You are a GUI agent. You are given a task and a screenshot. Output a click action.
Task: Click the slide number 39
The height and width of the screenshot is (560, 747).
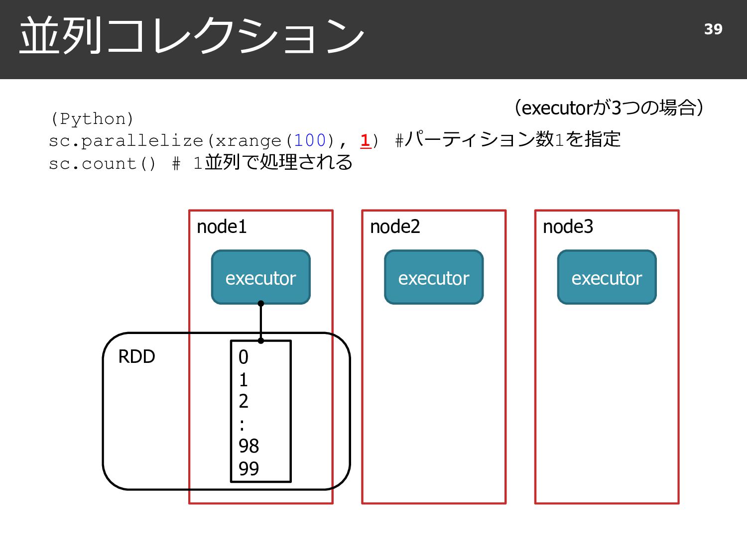(x=713, y=29)
